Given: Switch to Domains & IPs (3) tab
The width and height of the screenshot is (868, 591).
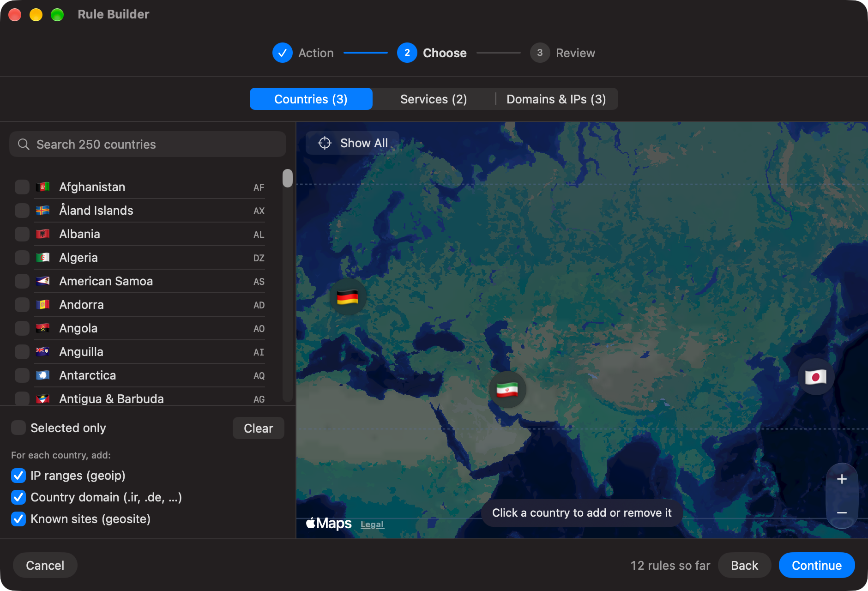Looking at the screenshot, I should pos(556,99).
